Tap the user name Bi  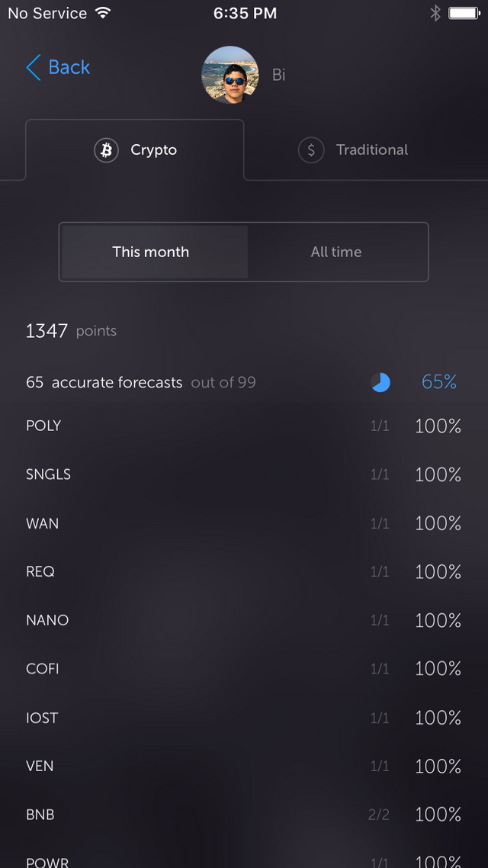point(279,75)
